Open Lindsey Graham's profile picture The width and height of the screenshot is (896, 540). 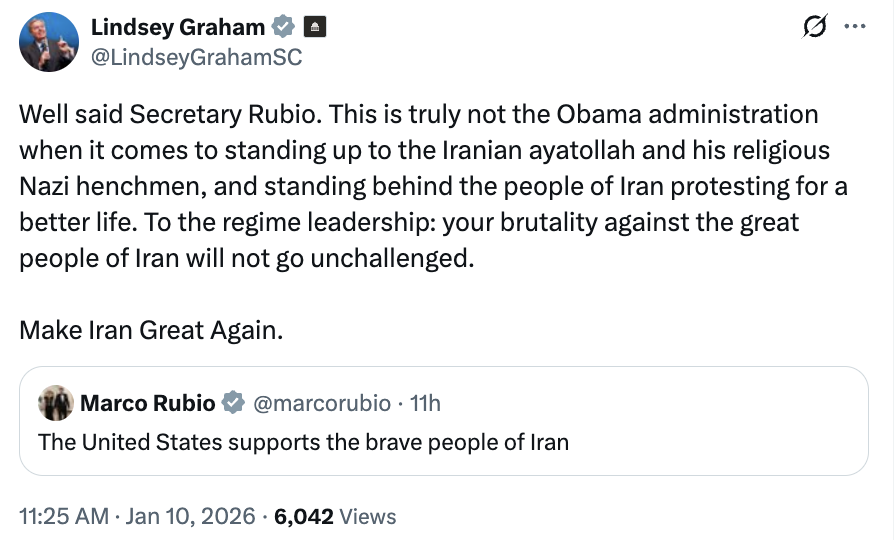tap(48, 42)
